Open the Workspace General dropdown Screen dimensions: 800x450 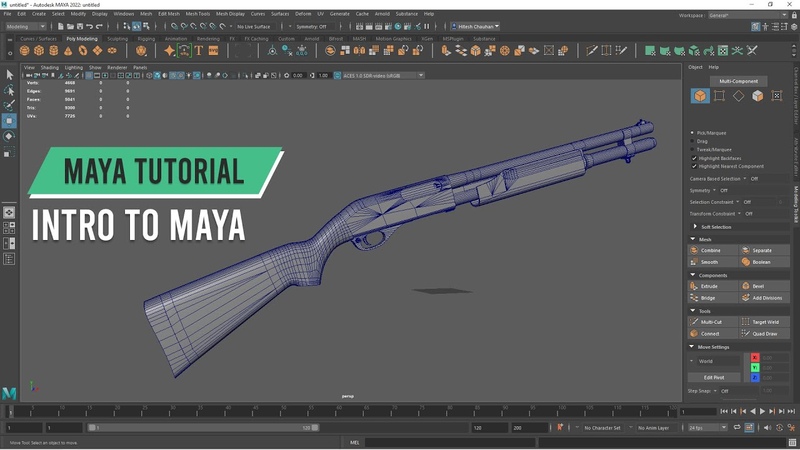click(x=747, y=15)
